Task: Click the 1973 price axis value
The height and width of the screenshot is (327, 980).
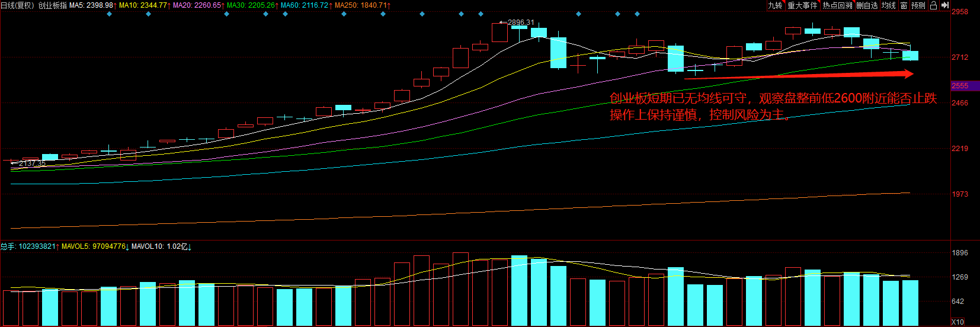Action: pos(960,194)
